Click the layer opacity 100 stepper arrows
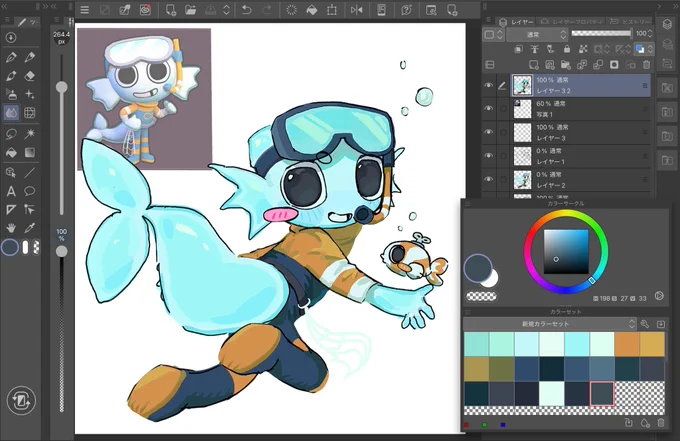The width and height of the screenshot is (680, 441). (x=650, y=33)
